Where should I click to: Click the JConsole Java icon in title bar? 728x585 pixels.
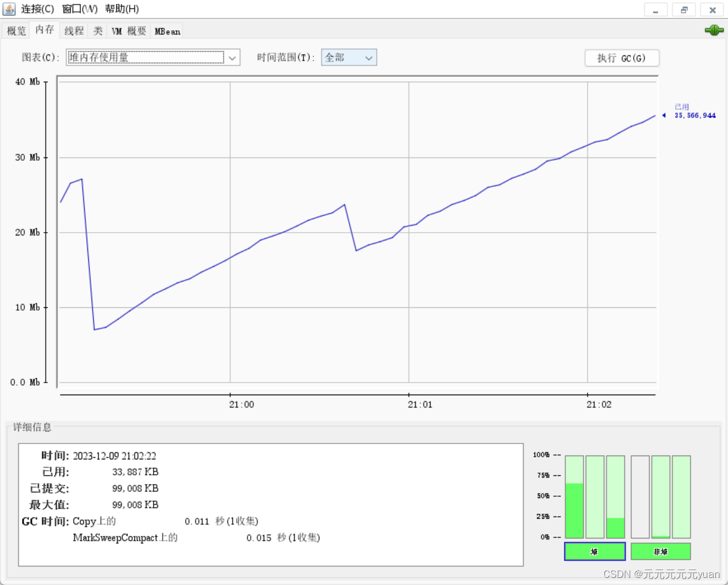pyautogui.click(x=9, y=9)
